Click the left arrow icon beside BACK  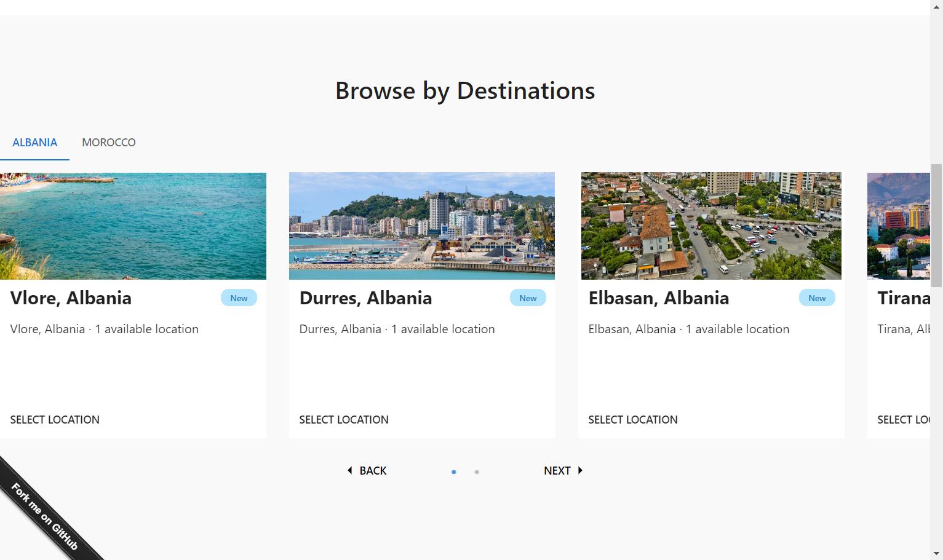(x=350, y=471)
